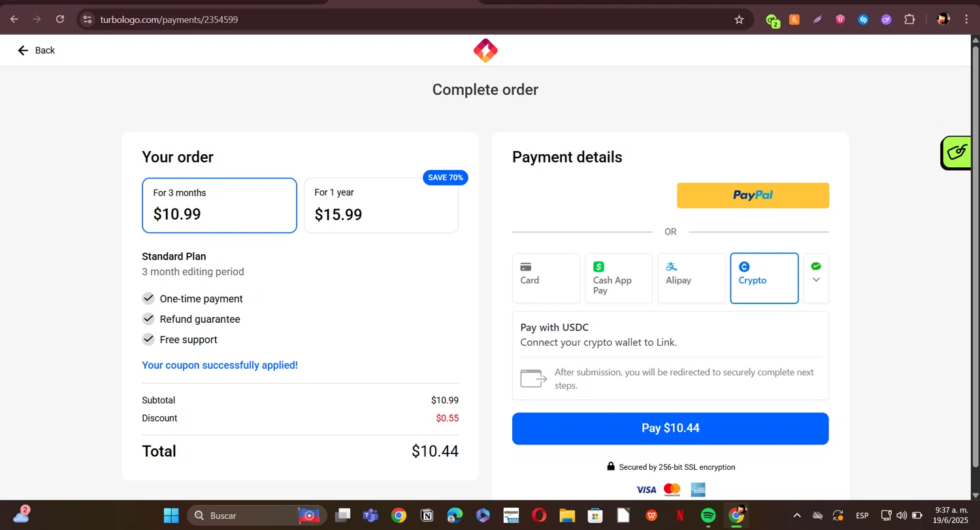This screenshot has width=980, height=530.
Task: Open Task View on the taskbar
Action: (343, 516)
